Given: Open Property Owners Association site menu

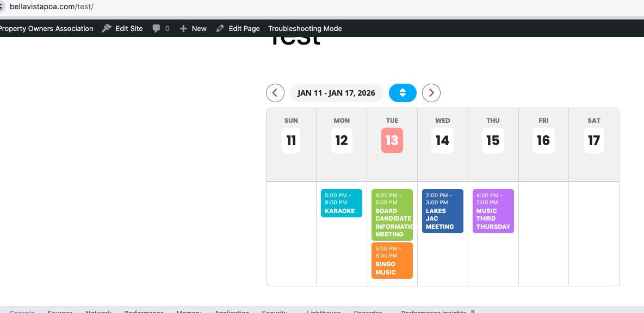Looking at the screenshot, I should [x=46, y=28].
